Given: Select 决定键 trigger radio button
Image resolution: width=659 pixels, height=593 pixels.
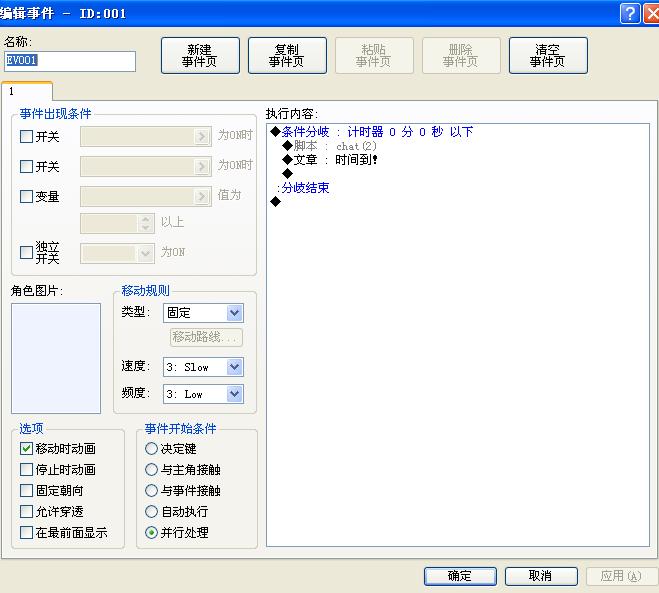Looking at the screenshot, I should (x=151, y=448).
